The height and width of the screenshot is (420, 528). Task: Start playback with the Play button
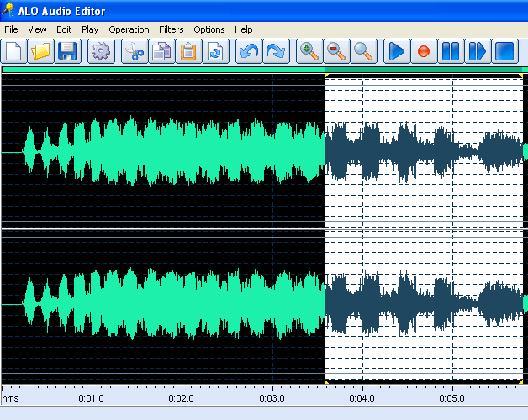coord(397,51)
